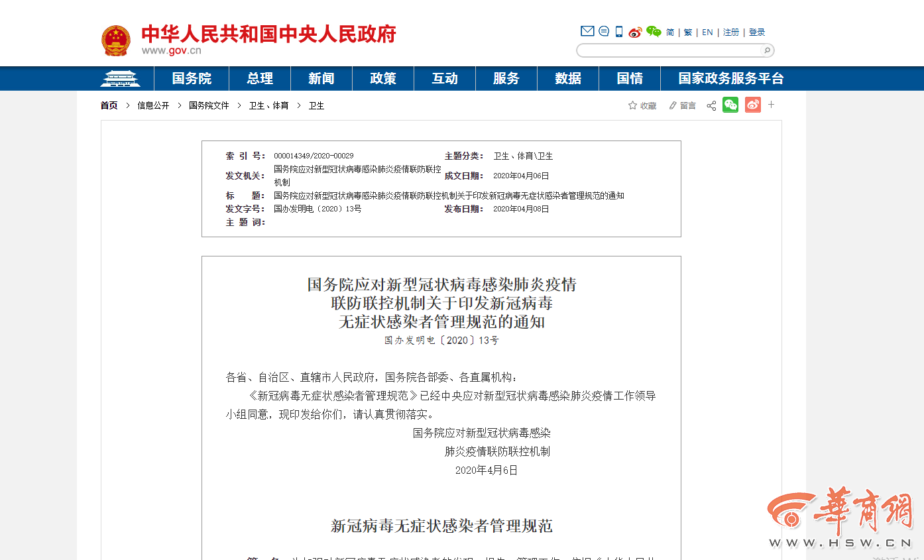Click the 登录 login link
This screenshot has width=924, height=560.
[757, 32]
